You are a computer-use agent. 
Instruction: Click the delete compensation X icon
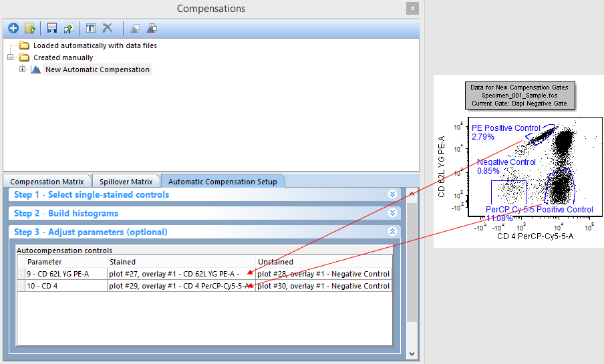[x=108, y=29]
